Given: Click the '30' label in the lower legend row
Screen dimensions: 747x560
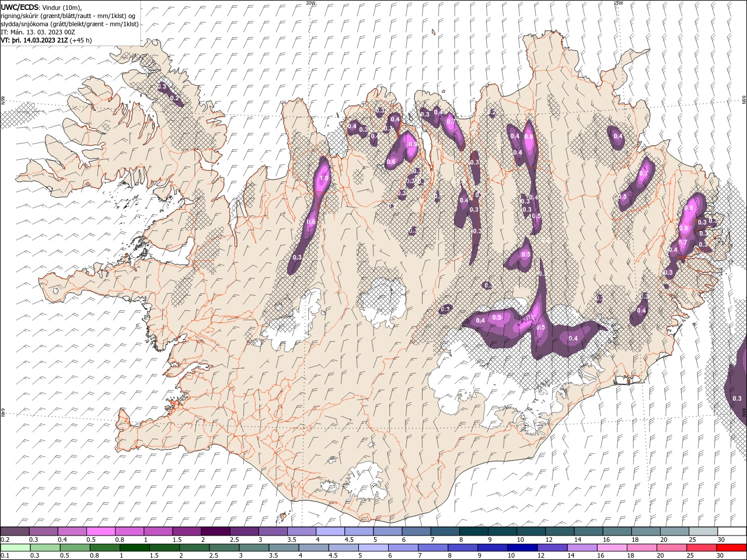Looking at the screenshot, I should (x=721, y=556).
